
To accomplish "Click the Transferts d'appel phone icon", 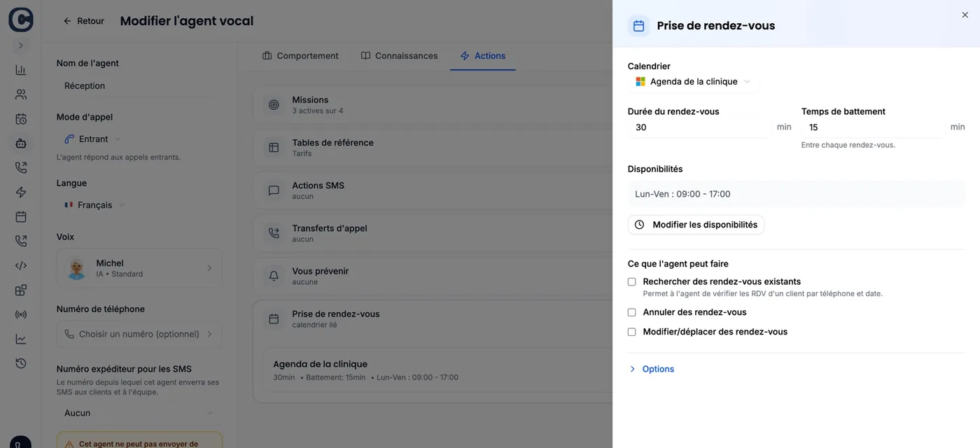I will click(274, 233).
